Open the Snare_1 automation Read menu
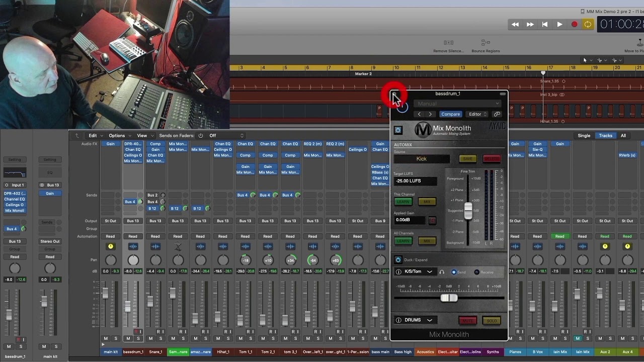The image size is (644, 362). [155, 236]
